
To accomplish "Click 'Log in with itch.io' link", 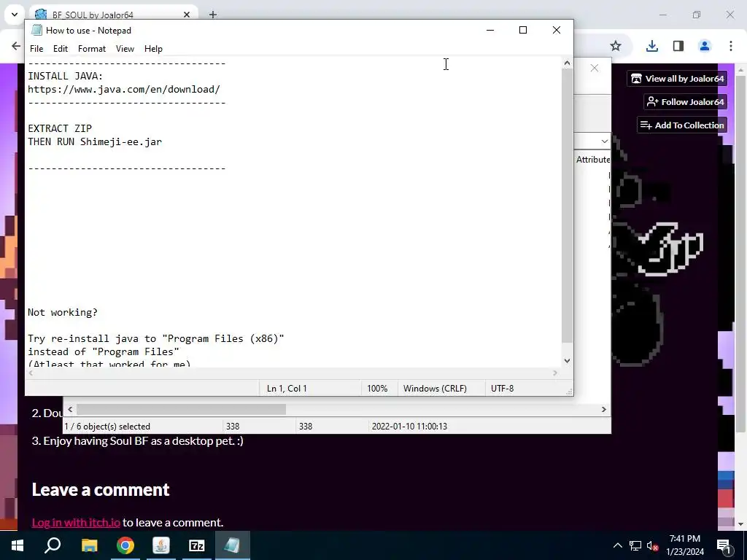I will (76, 522).
